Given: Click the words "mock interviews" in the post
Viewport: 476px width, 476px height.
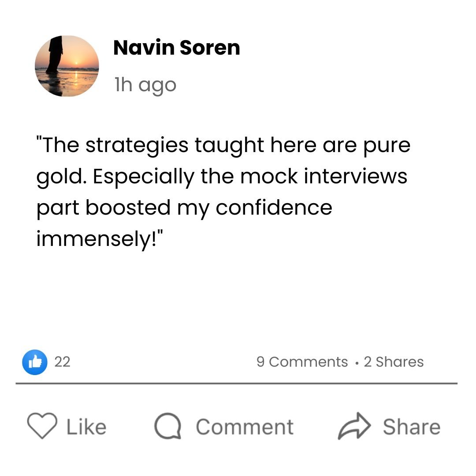Looking at the screenshot, I should 324,176.
